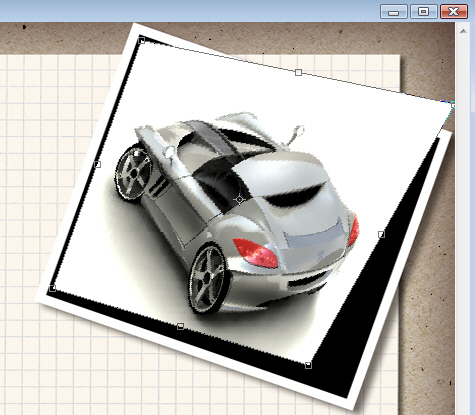Click the scrollbar up arrow
The width and height of the screenshot is (475, 415).
click(x=463, y=31)
